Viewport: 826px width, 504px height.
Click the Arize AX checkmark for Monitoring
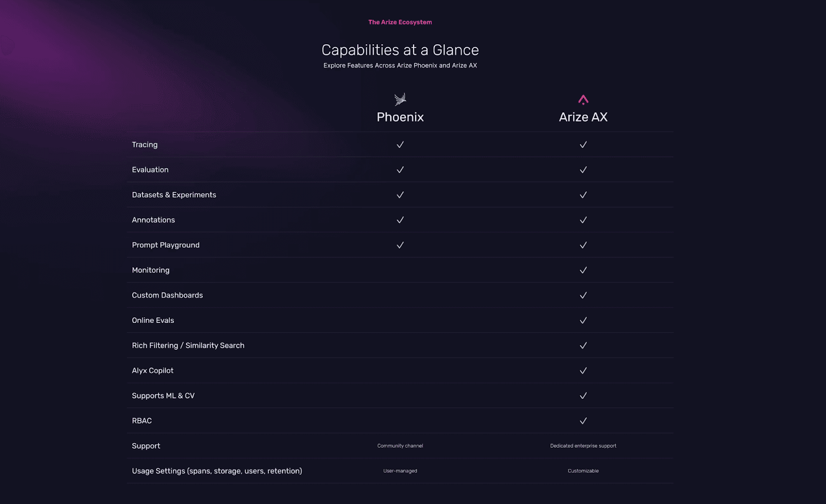[583, 270]
